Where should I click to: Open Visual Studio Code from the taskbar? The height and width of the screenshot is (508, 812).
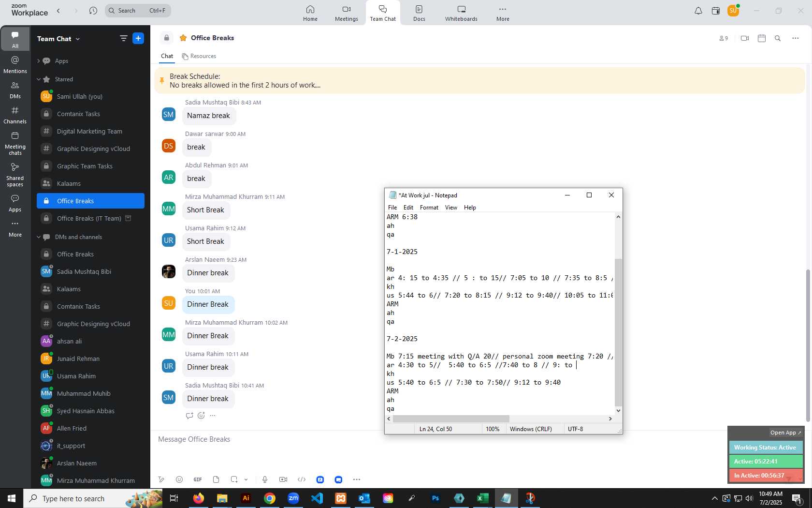pyautogui.click(x=317, y=498)
